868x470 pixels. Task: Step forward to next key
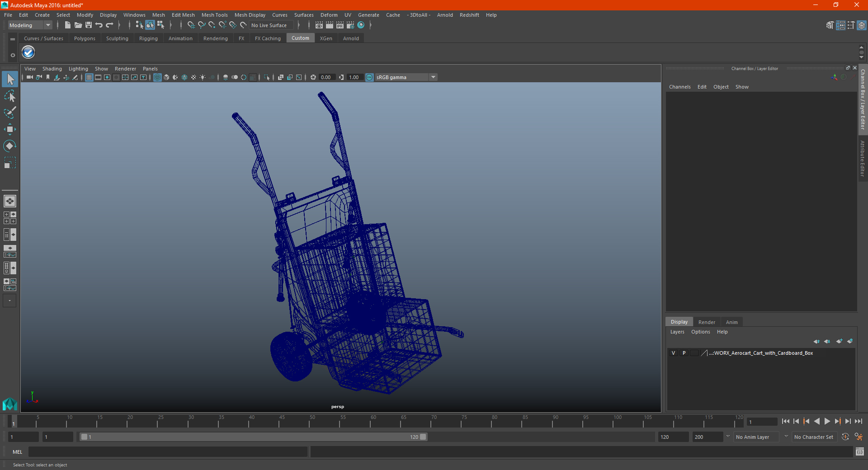(x=837, y=421)
